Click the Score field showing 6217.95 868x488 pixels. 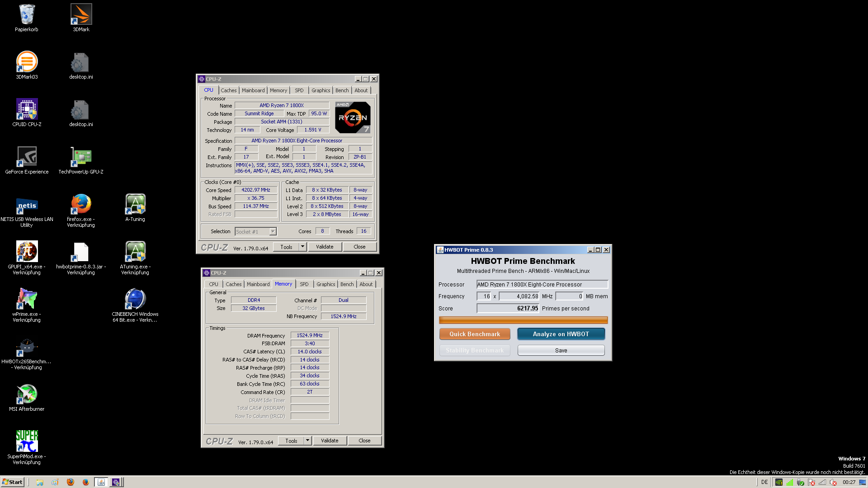pyautogui.click(x=508, y=308)
